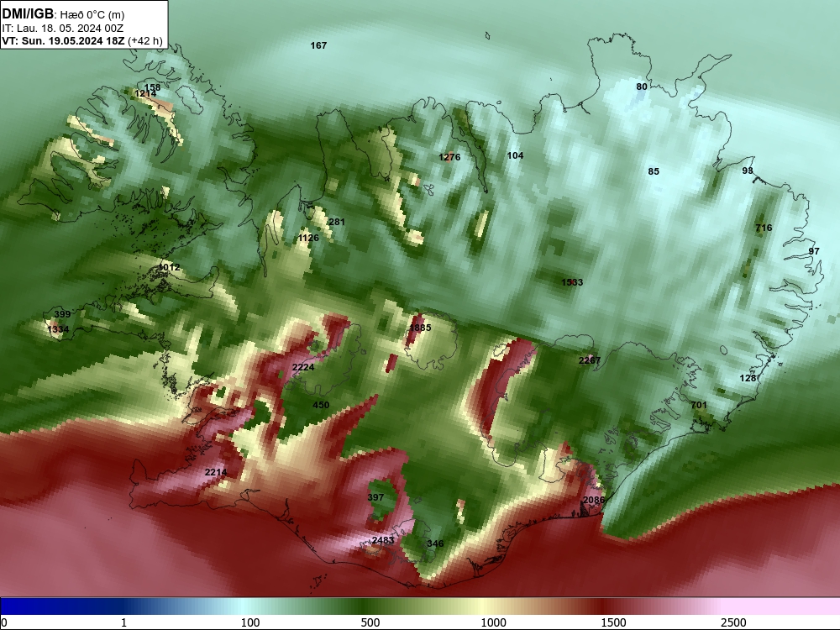Click the value 98 on the northeast coast

(x=748, y=171)
